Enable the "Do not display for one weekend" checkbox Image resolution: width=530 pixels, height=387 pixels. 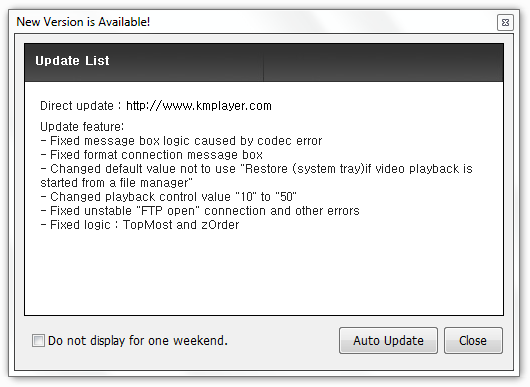pyautogui.click(x=38, y=340)
